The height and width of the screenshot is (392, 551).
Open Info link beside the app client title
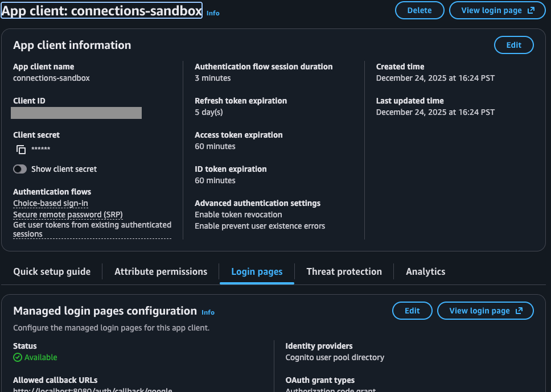[x=213, y=13]
